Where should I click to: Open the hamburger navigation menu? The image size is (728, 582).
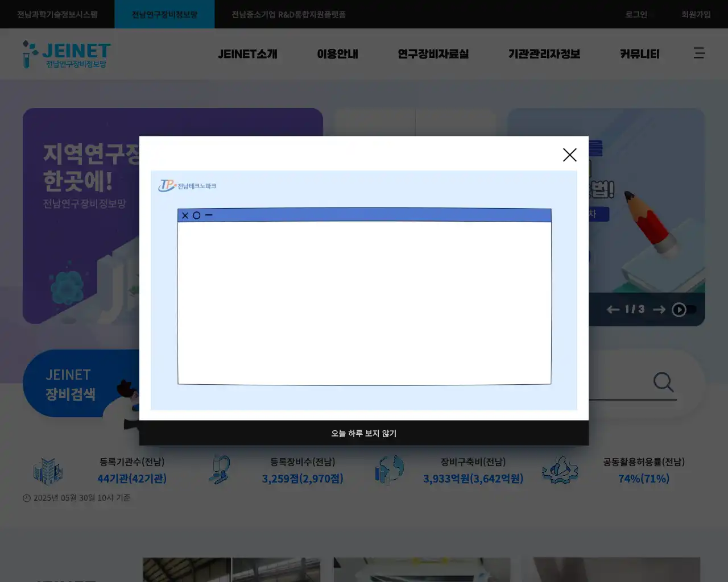(699, 53)
